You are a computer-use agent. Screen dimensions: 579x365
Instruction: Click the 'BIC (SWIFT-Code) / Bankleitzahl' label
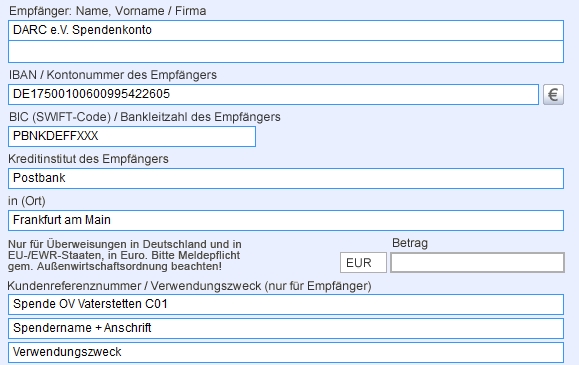point(145,117)
